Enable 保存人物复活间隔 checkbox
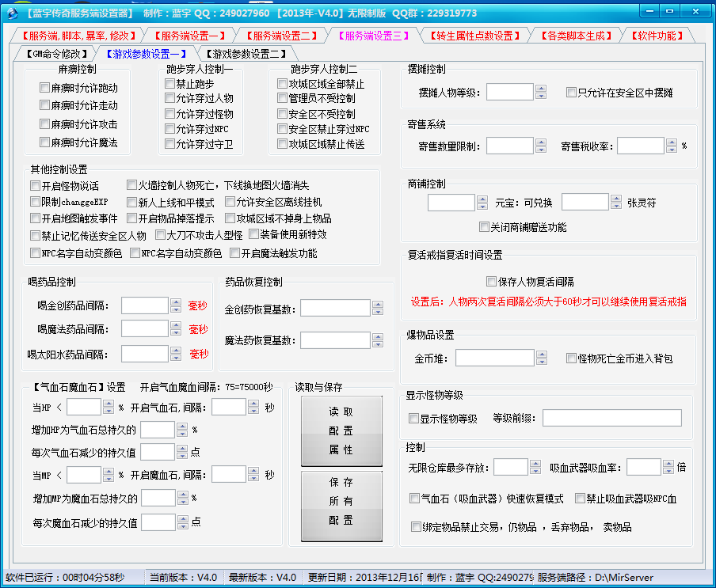 (491, 281)
